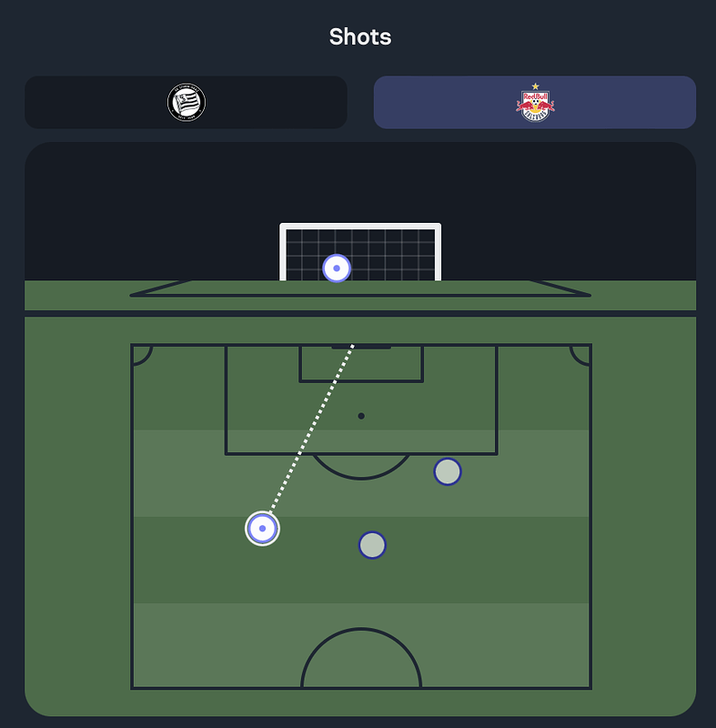Screen dimensions: 716x728
Task: Select the Red Bull Salzburg team tab
Action: [x=535, y=102]
